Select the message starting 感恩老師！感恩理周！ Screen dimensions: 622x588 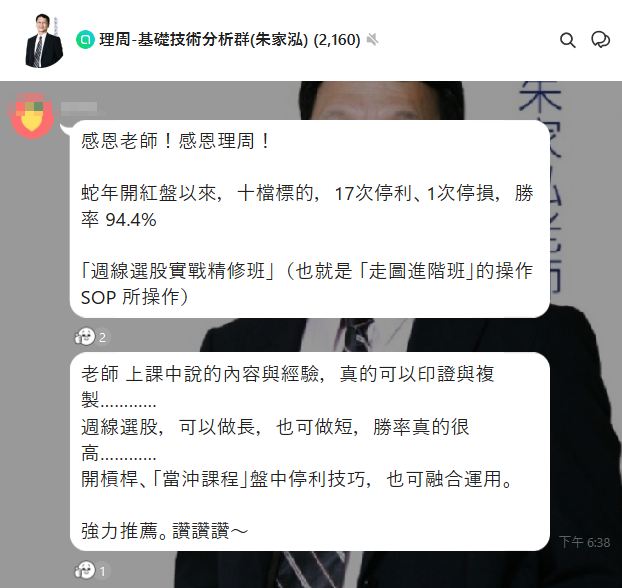pyautogui.click(x=310, y=219)
